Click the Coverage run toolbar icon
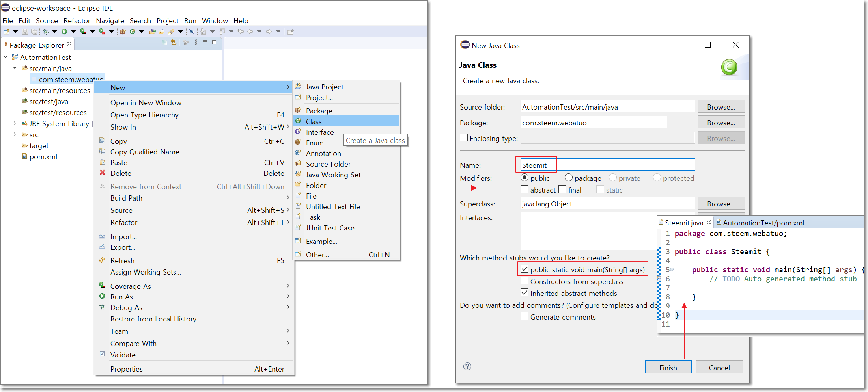 [83, 32]
